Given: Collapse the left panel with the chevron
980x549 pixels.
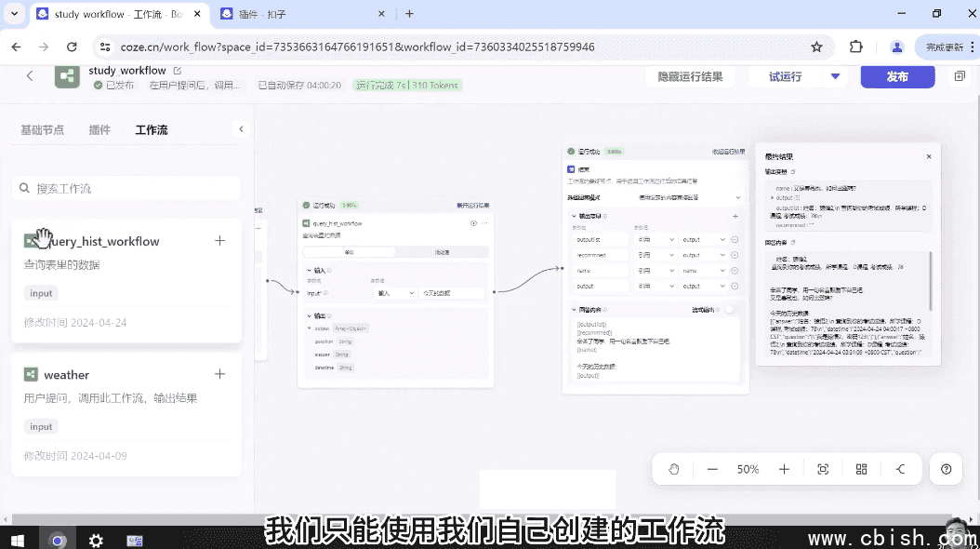Looking at the screenshot, I should coord(241,129).
